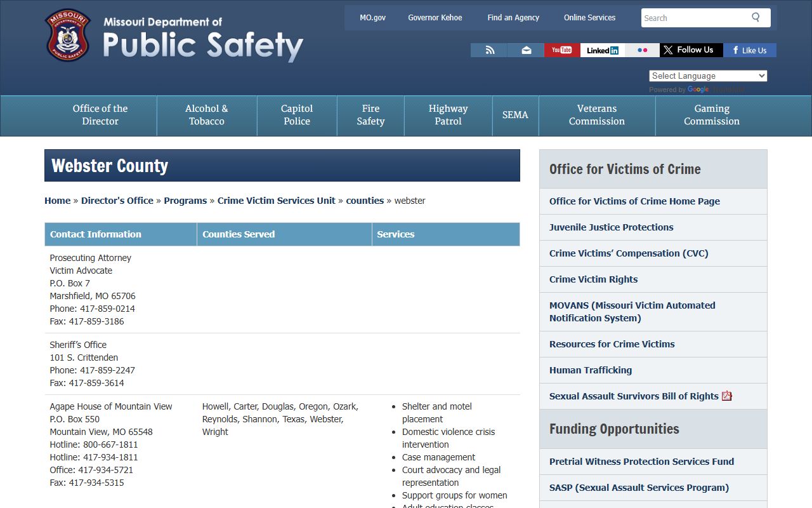Click Find an Agency
This screenshot has height=508, width=812.
[513, 18]
